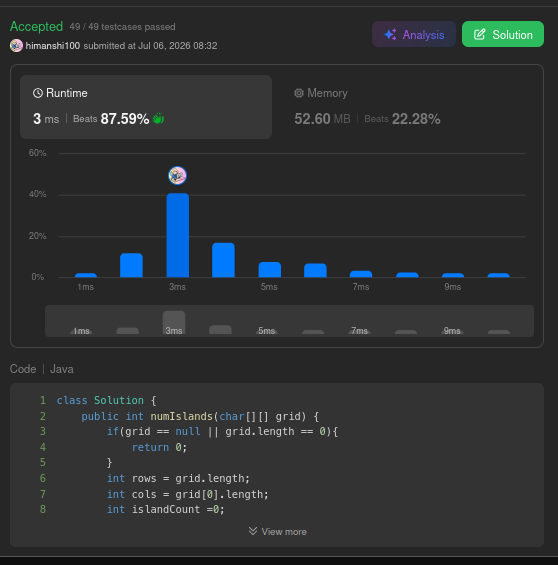The height and width of the screenshot is (565, 558).
Task: Click the himanshi100 avatar beside username
Action: click(17, 46)
